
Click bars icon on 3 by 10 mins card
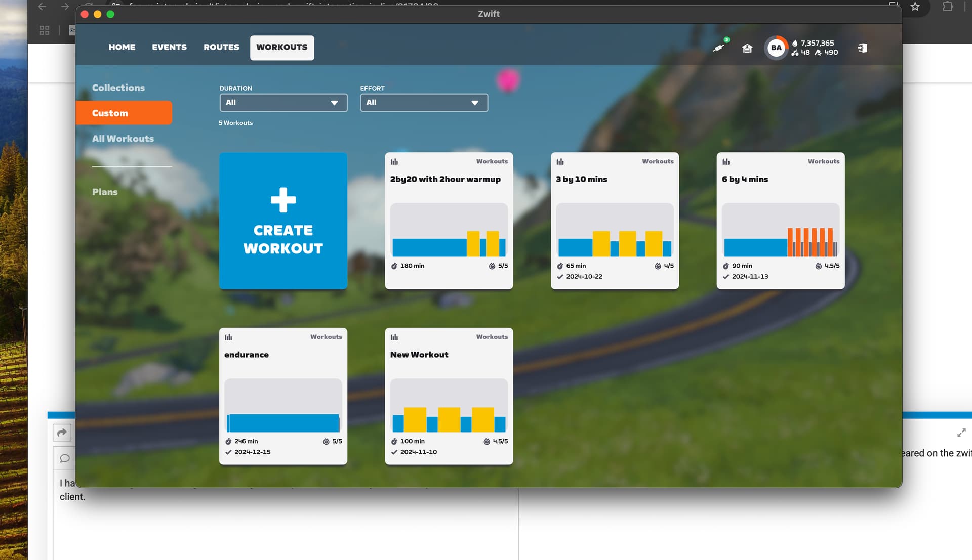[560, 162]
